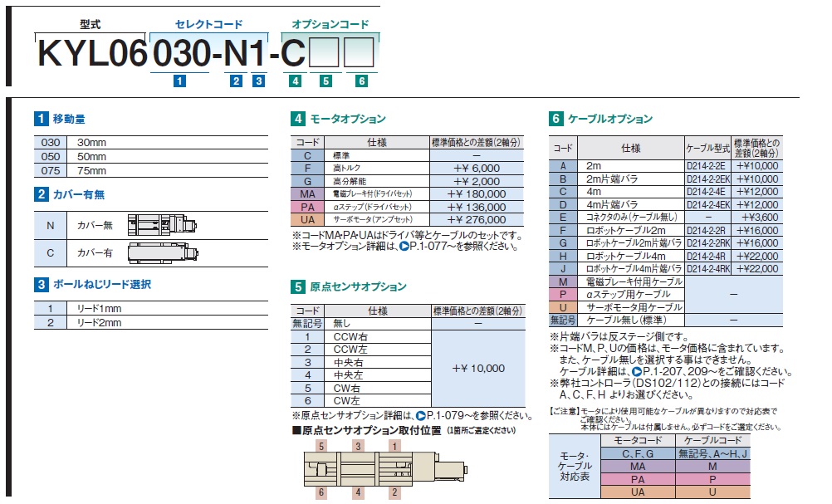
Task: Click sensor position marker 5 on stage diagram
Action: pos(320,446)
